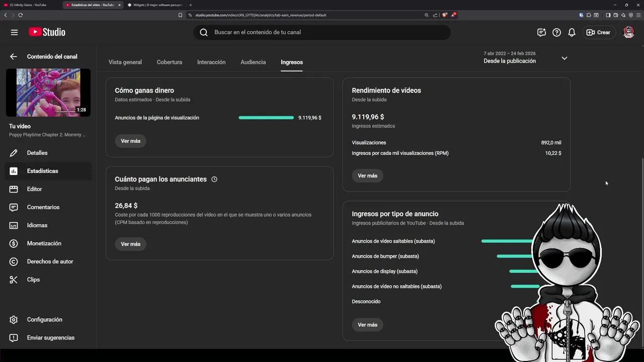The image size is (644, 362).
Task: Switch to the Widgets browser tab
Action: coord(155,5)
